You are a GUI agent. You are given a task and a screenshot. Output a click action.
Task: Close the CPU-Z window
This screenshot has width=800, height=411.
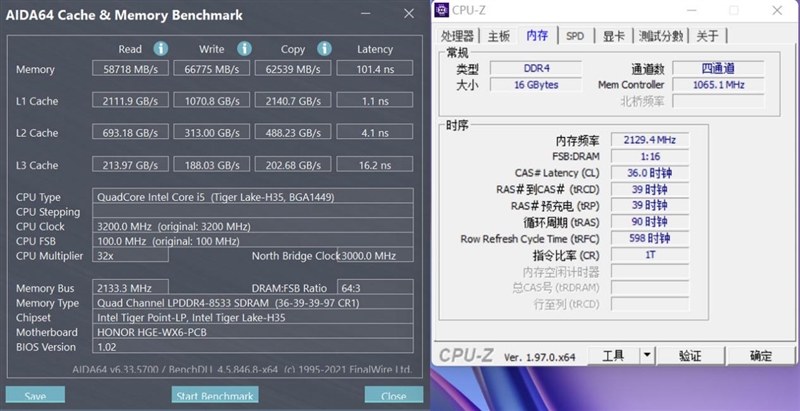[x=777, y=10]
